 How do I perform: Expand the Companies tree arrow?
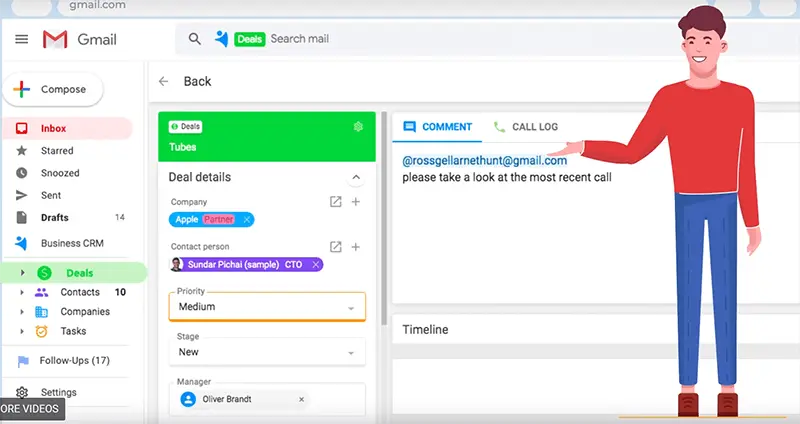21,312
